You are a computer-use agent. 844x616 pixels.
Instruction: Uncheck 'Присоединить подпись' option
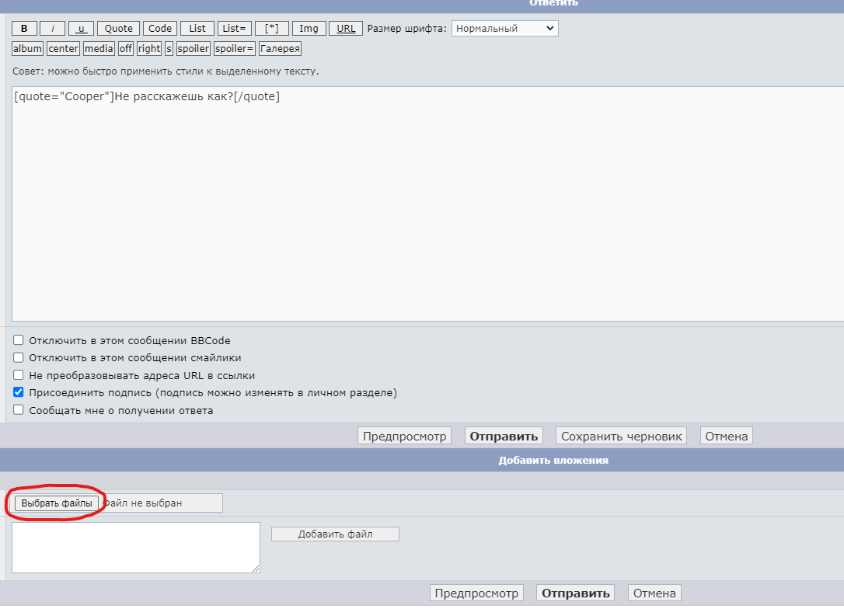coord(18,392)
